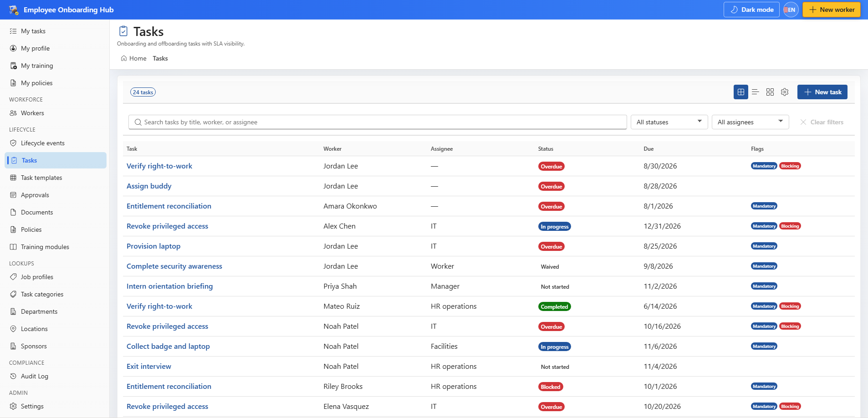Open the Assign buddy task

click(149, 186)
